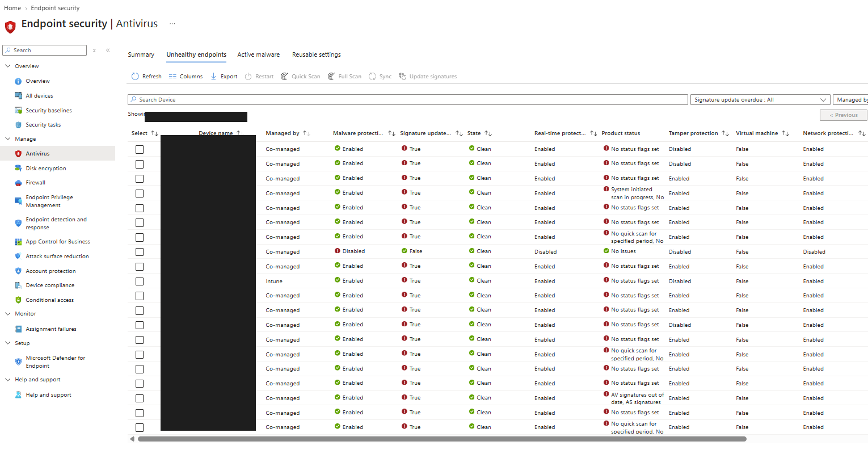The height and width of the screenshot is (454, 868).
Task: Open Security baselines page
Action: pos(49,111)
